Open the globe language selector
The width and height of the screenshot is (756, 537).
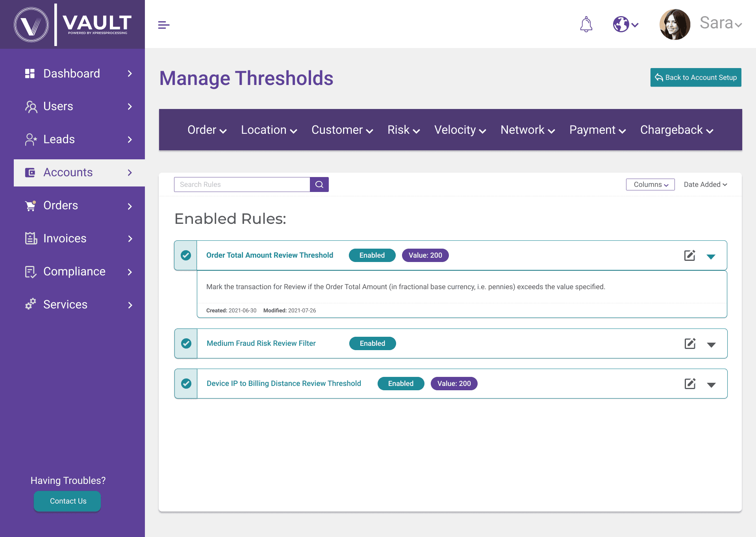click(x=626, y=24)
